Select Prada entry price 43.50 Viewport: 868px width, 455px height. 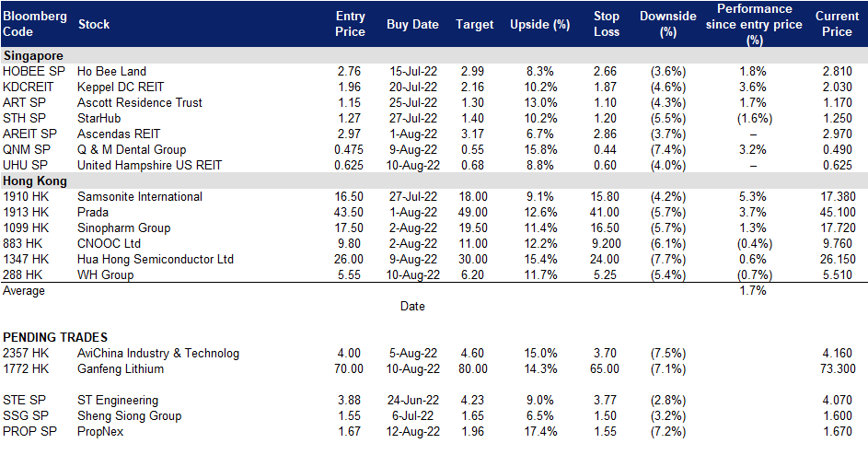click(349, 212)
